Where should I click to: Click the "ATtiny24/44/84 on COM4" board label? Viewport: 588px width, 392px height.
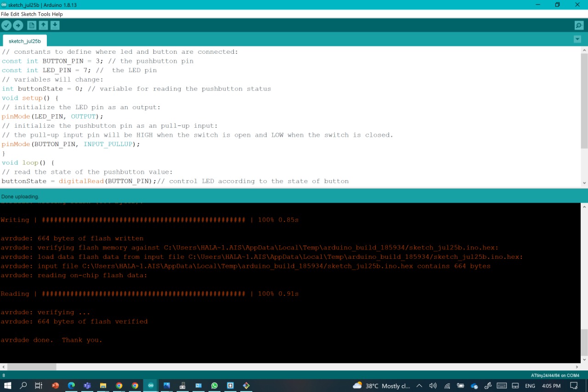click(555, 375)
